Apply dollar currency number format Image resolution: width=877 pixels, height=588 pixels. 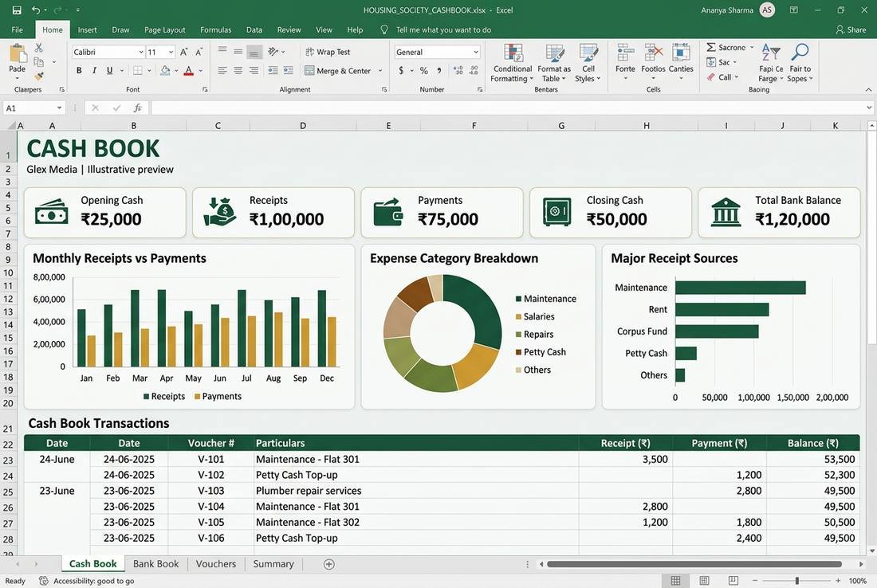pyautogui.click(x=401, y=70)
